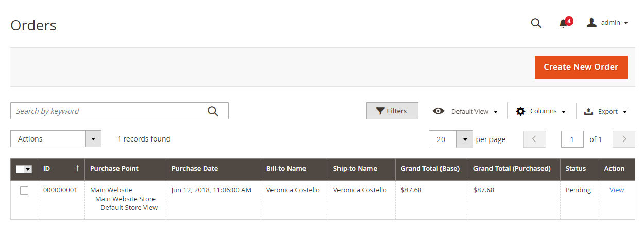This screenshot has height=229, width=644.
Task: Sort by Status column header
Action: pos(580,168)
